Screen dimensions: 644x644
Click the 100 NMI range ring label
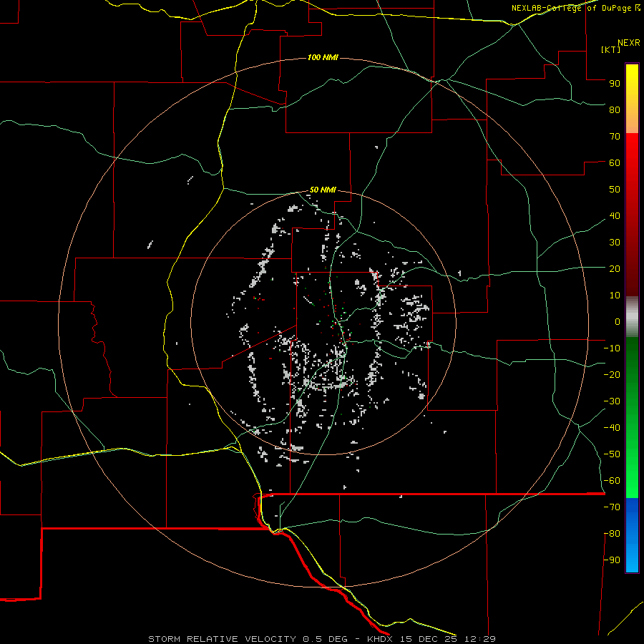[x=323, y=57]
